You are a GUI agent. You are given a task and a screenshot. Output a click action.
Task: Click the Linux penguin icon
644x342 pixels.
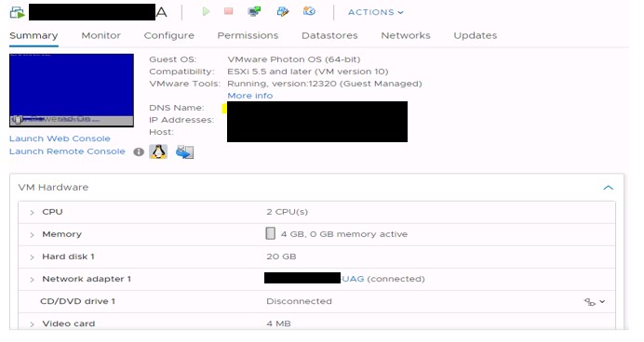158,151
